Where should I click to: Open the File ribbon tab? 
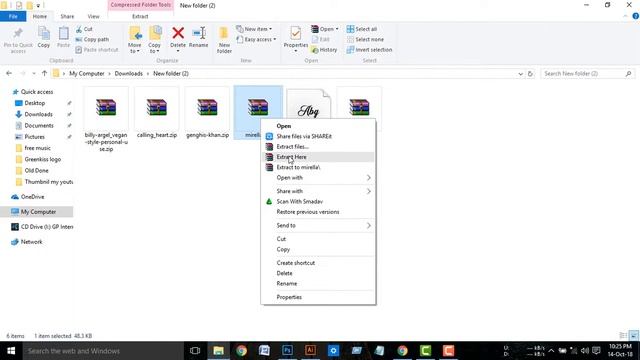13,16
